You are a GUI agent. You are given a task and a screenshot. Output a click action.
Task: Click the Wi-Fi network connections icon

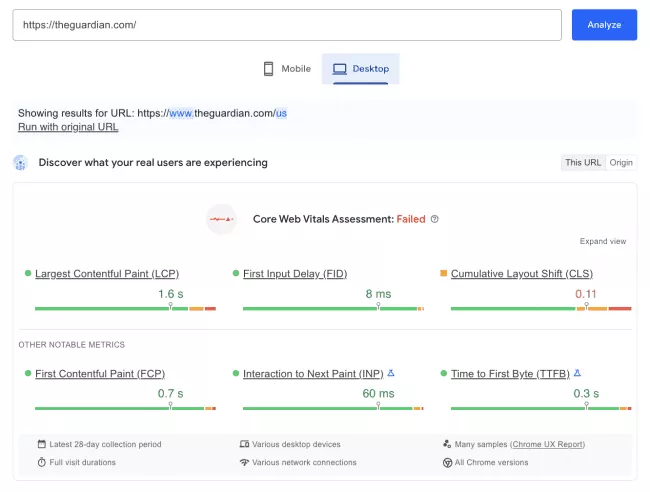pyautogui.click(x=244, y=462)
